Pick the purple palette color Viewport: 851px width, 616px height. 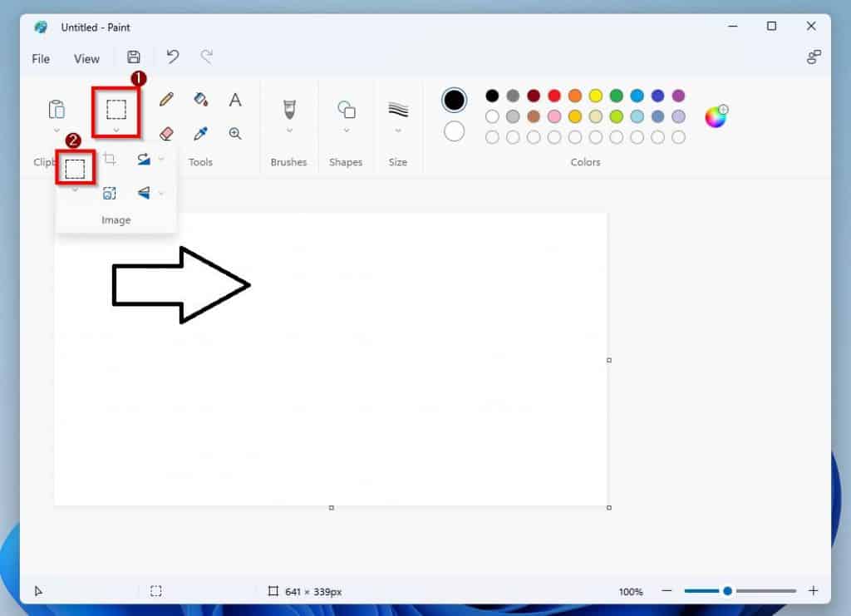point(678,96)
